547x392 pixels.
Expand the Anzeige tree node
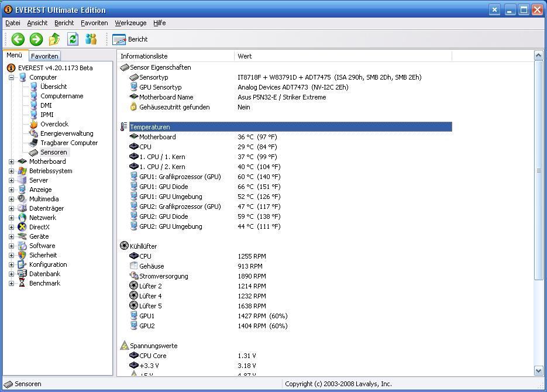[x=12, y=190]
